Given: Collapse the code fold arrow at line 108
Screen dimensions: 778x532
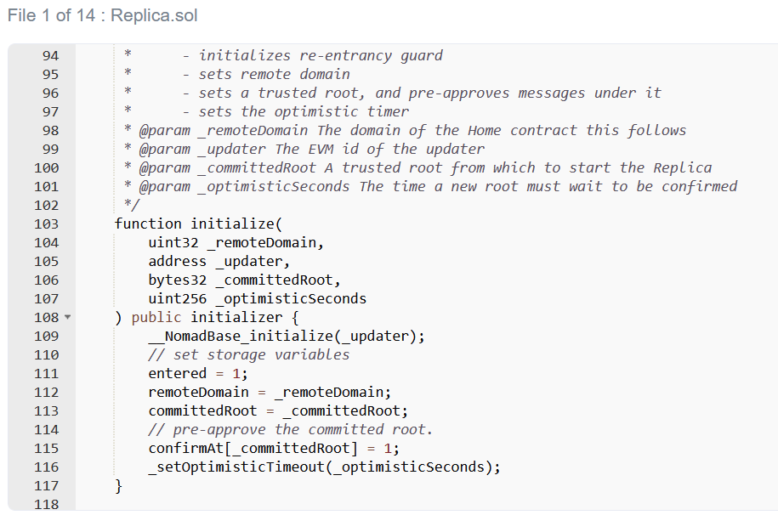Looking at the screenshot, I should [68, 318].
